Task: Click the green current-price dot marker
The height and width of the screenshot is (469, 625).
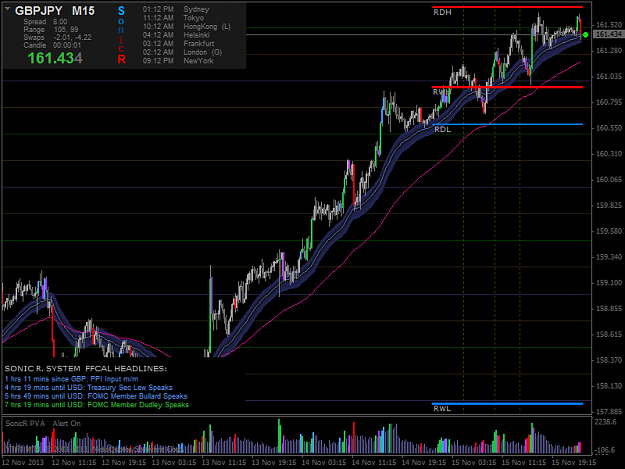Action: tap(585, 35)
